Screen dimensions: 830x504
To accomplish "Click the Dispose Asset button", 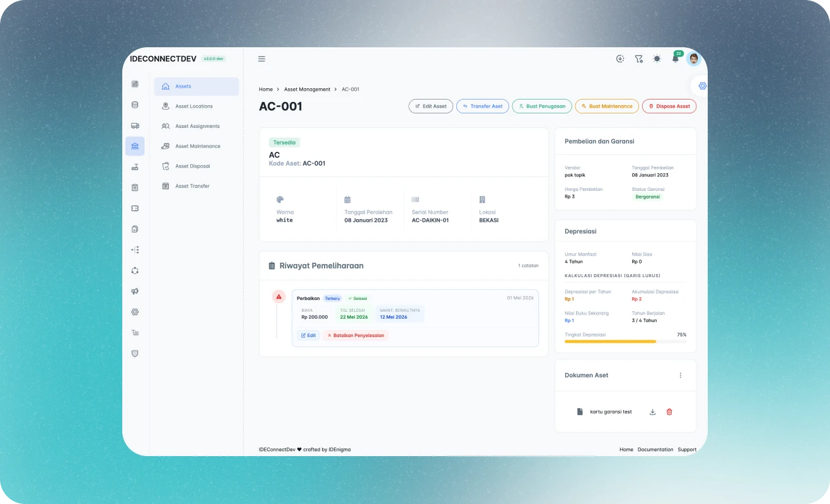I will pos(669,106).
